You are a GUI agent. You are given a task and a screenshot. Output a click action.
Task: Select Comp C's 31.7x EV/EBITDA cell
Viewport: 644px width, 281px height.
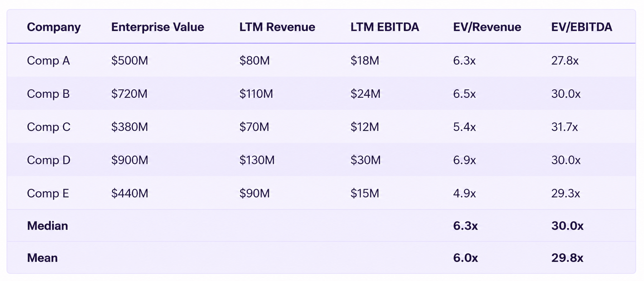pyautogui.click(x=564, y=127)
